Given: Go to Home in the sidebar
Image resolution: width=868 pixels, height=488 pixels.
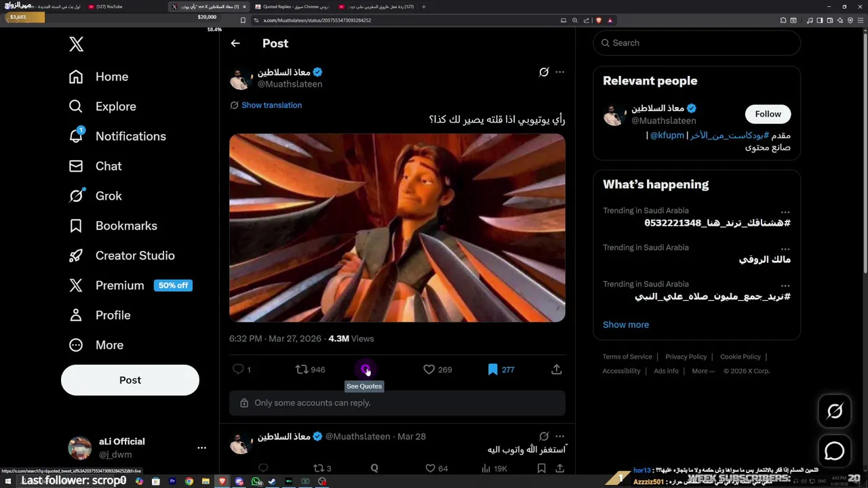Looking at the screenshot, I should [98, 77].
